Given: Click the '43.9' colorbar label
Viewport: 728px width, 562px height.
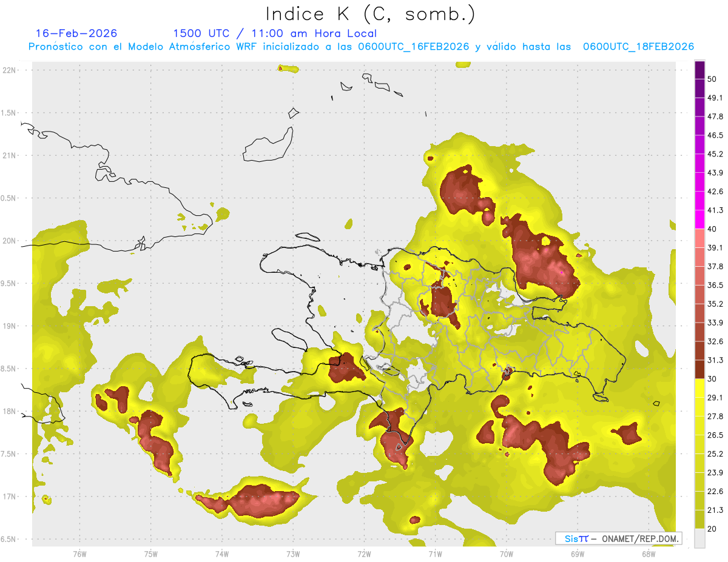Looking at the screenshot, I should [x=715, y=173].
